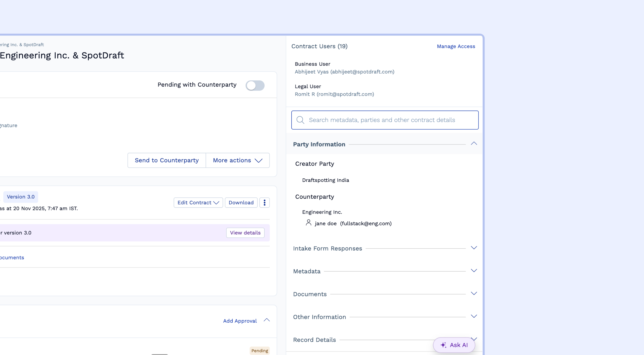Open the More actions dropdown
The width and height of the screenshot is (644, 355).
(x=237, y=160)
